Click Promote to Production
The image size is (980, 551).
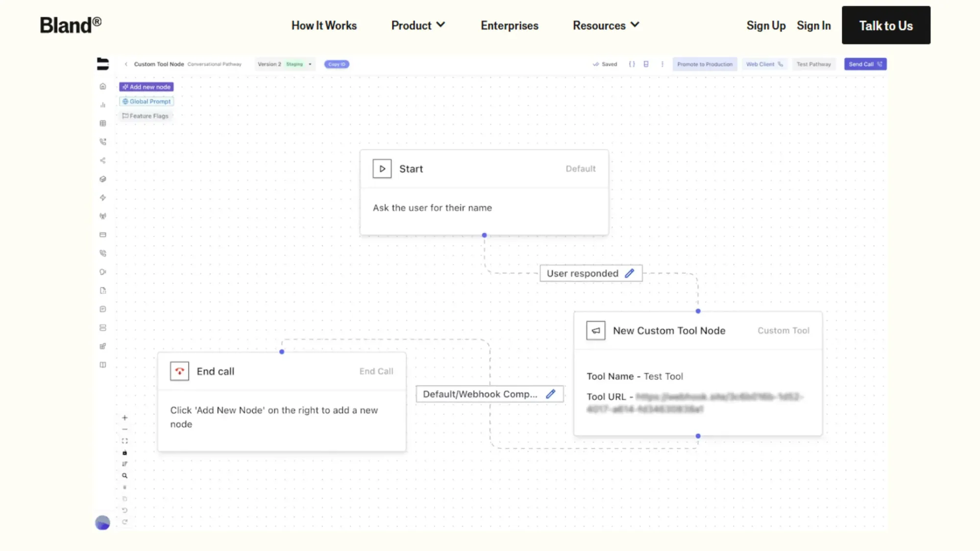coord(705,64)
